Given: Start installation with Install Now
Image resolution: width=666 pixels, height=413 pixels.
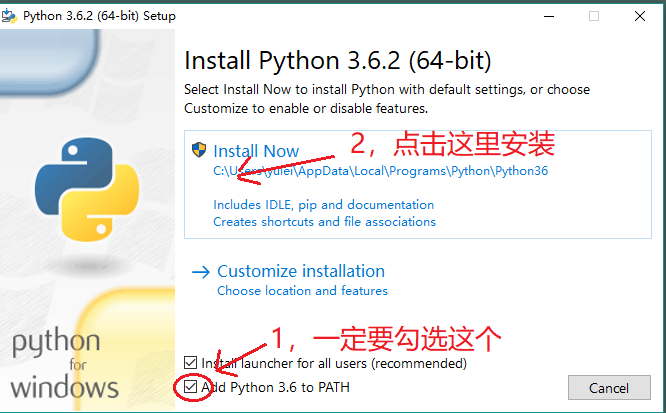Looking at the screenshot, I should tap(256, 152).
